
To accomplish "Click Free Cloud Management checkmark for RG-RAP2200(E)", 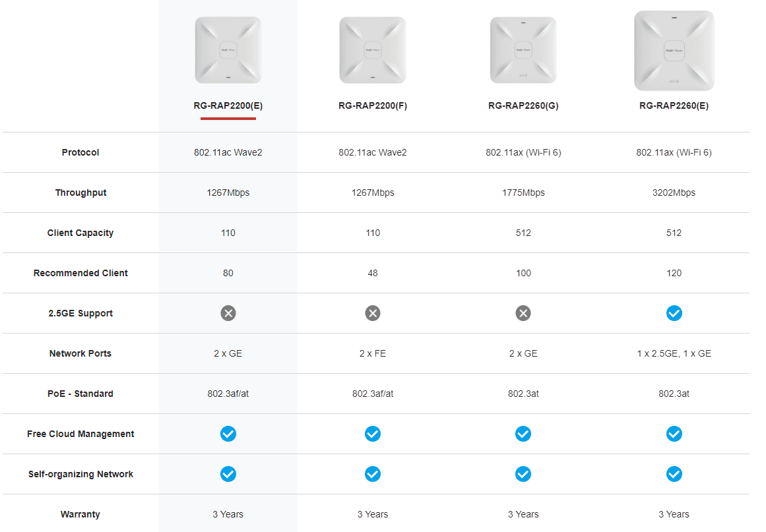I will click(x=228, y=433).
